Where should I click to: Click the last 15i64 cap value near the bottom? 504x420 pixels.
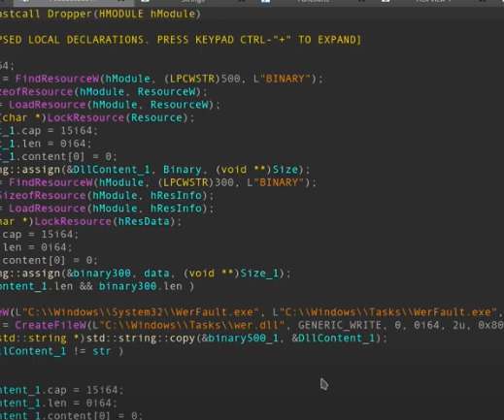pos(102,390)
